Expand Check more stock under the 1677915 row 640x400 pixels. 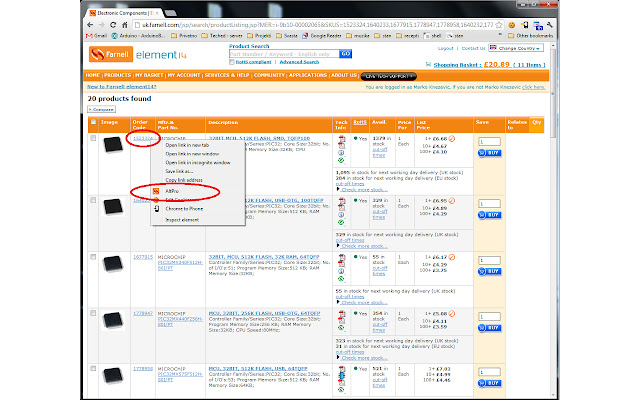point(364,302)
